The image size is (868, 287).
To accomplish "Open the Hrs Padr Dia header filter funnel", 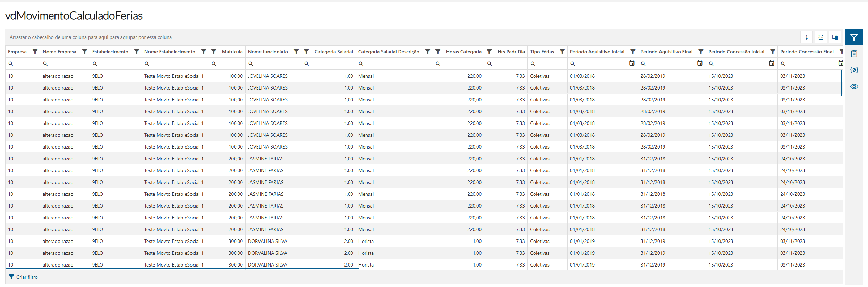I will 489,51.
